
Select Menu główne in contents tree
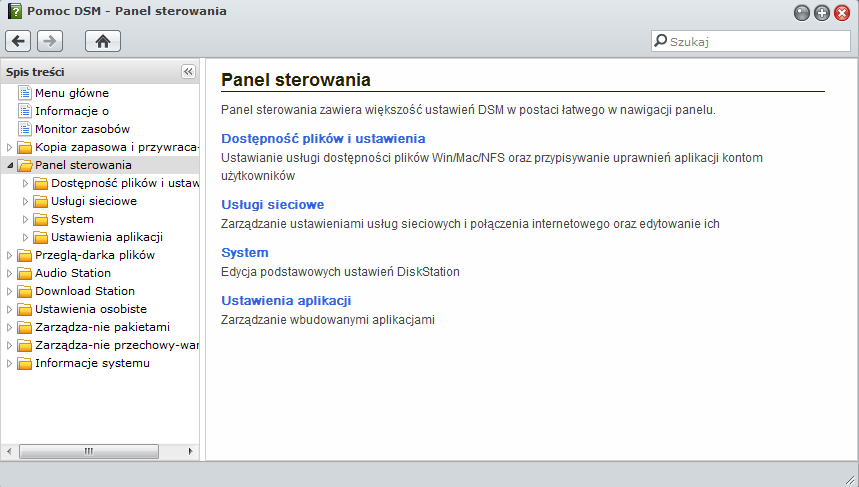point(72,93)
